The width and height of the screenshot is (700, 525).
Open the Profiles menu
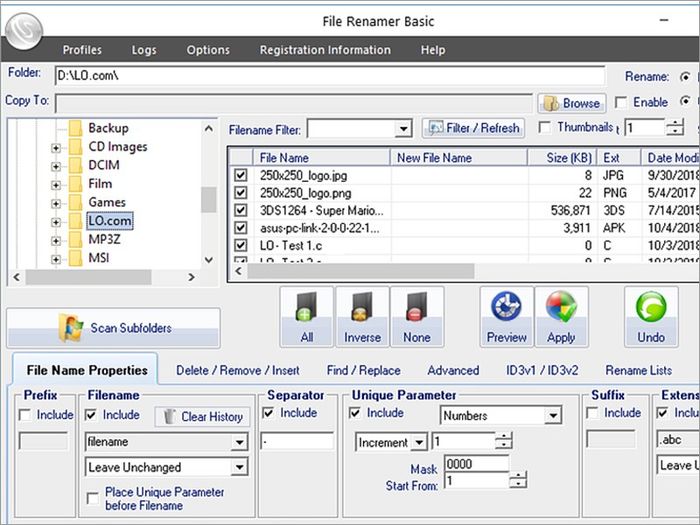point(82,50)
